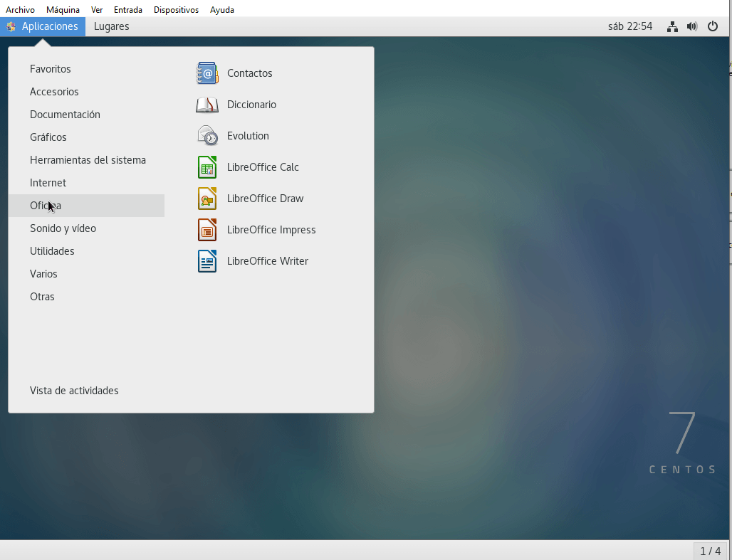Open the VirtualBox Entrada menu
Screen dimensions: 732x560
click(128, 10)
